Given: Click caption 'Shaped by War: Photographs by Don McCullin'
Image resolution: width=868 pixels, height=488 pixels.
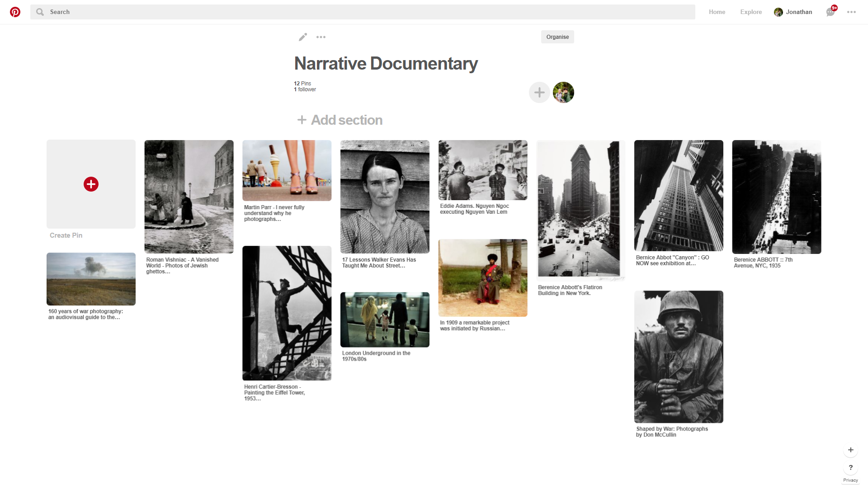Looking at the screenshot, I should point(672,432).
